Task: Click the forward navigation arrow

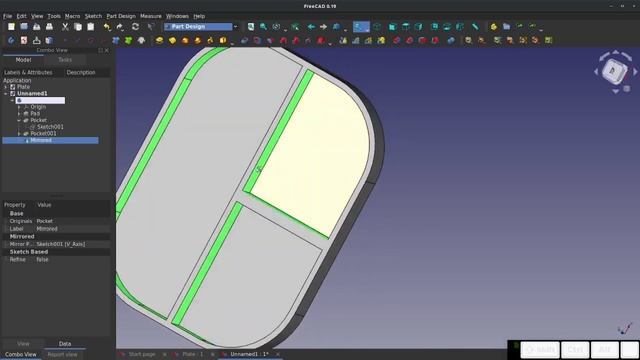Action: tap(324, 27)
